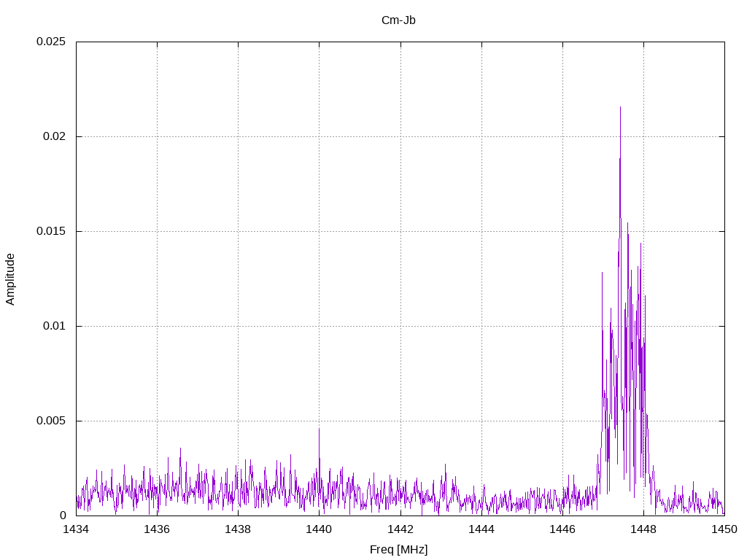The image size is (747, 560).
Task: Click the y-axis tick label 0.025
Action: (51, 42)
